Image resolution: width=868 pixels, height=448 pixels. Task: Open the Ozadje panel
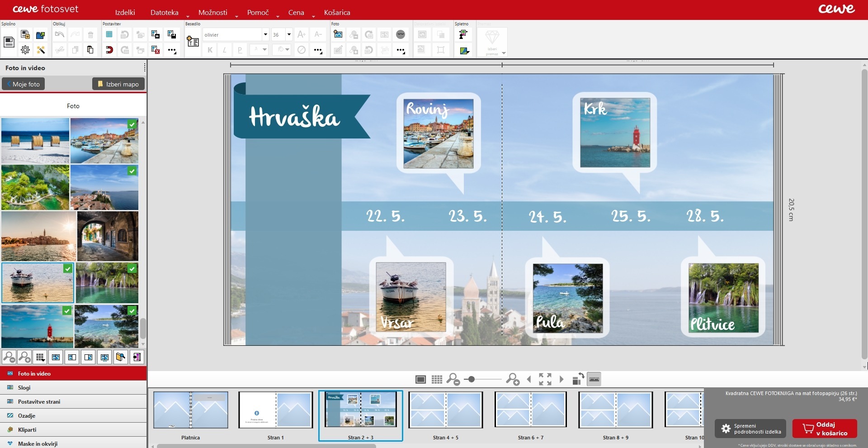pyautogui.click(x=73, y=416)
